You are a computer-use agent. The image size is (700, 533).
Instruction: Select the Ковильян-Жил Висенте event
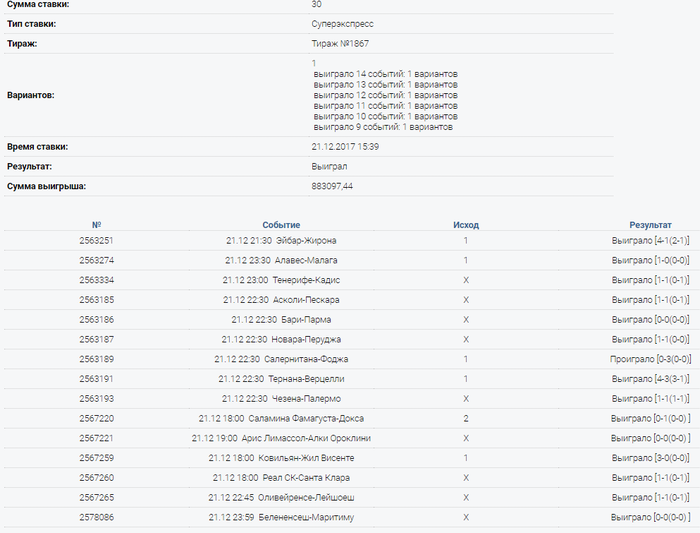[281, 458]
